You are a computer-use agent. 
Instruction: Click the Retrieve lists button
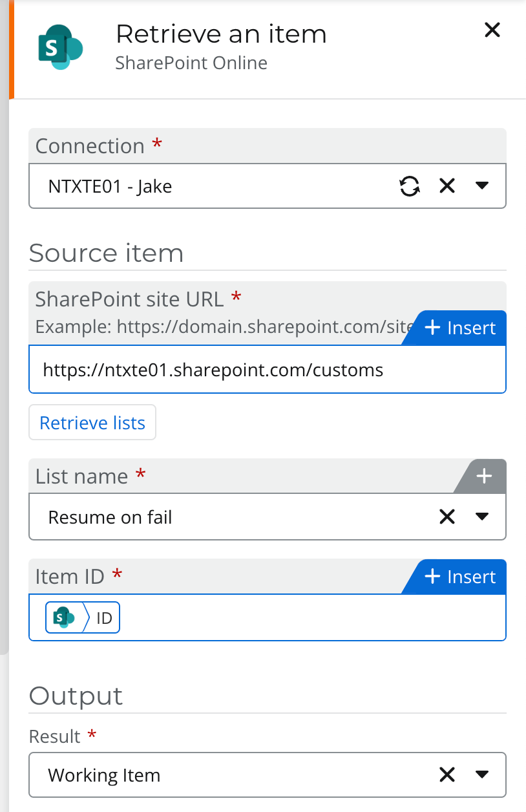tap(92, 423)
